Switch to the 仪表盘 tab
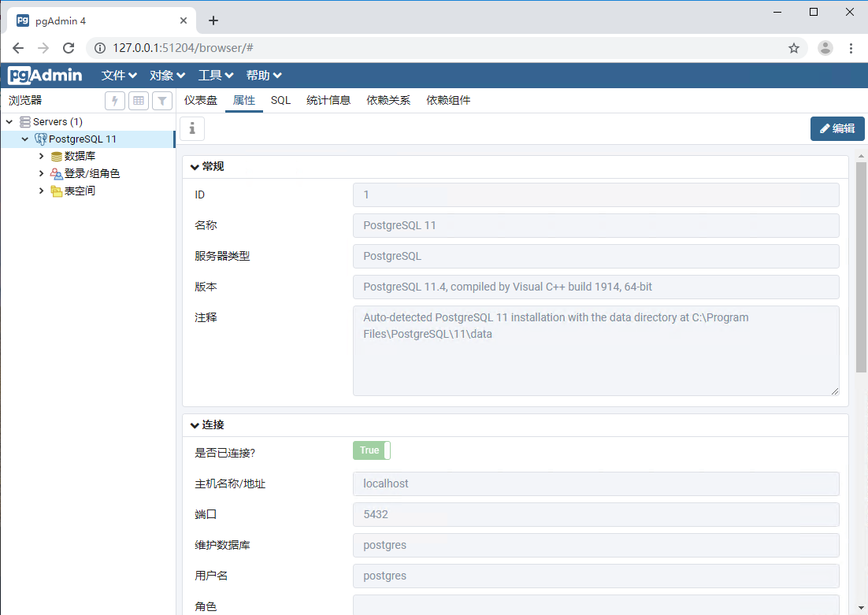The height and width of the screenshot is (615, 868). pos(201,101)
